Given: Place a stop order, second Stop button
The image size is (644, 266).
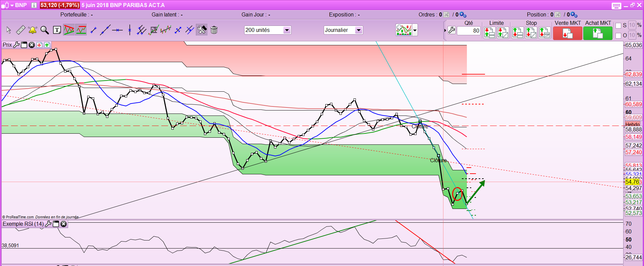Looking at the screenshot, I should (x=531, y=33).
